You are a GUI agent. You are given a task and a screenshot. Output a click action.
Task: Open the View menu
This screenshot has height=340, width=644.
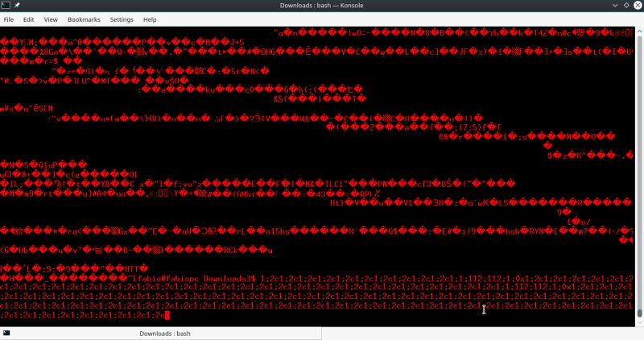pyautogui.click(x=51, y=19)
